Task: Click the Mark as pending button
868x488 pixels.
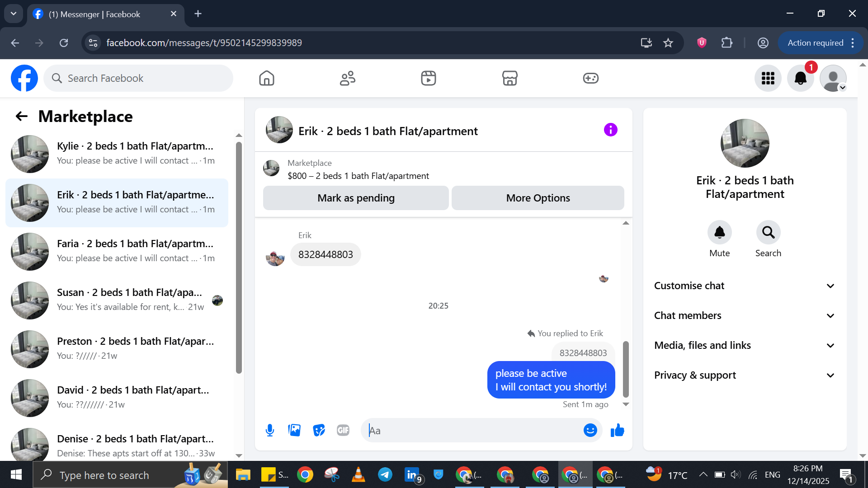Action: point(356,198)
